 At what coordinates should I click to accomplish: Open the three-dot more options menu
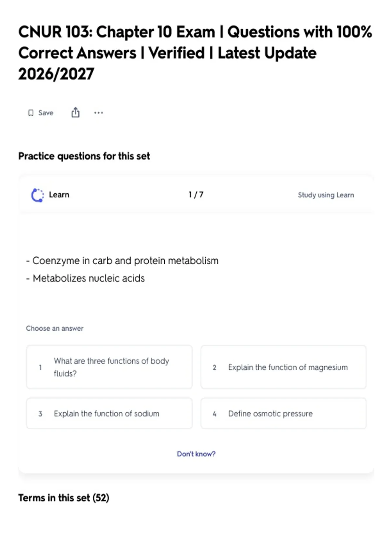[99, 113]
